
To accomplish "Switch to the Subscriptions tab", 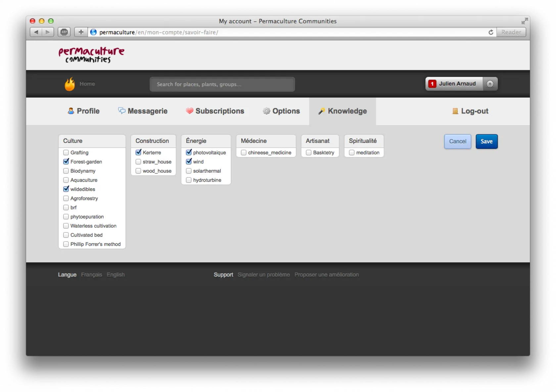I will coord(215,111).
